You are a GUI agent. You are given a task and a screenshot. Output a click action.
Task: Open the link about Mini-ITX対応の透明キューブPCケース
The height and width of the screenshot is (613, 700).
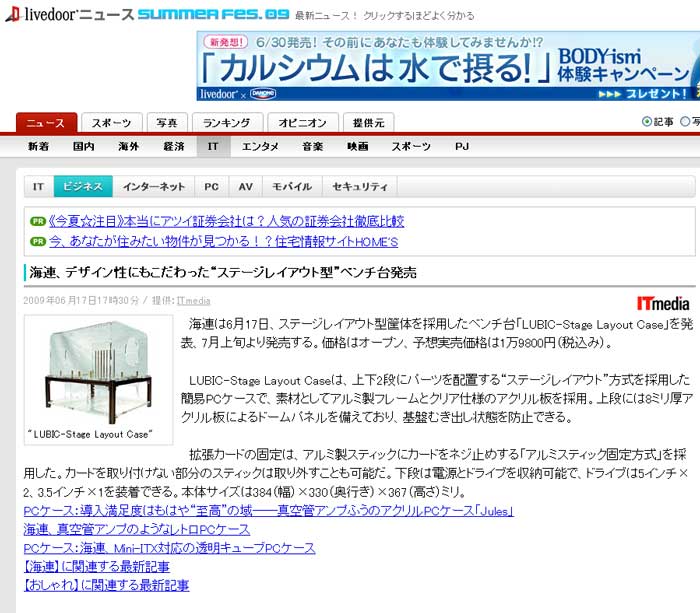(169, 548)
